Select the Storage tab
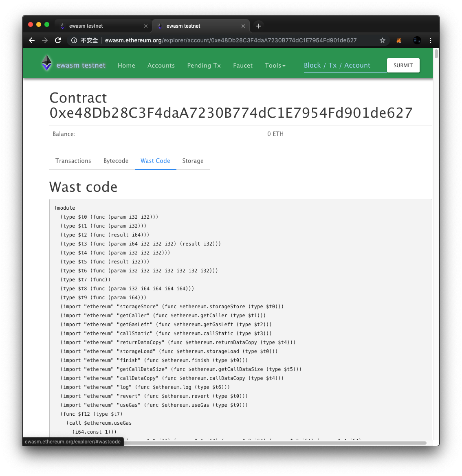The height and width of the screenshot is (476, 462). coord(193,161)
